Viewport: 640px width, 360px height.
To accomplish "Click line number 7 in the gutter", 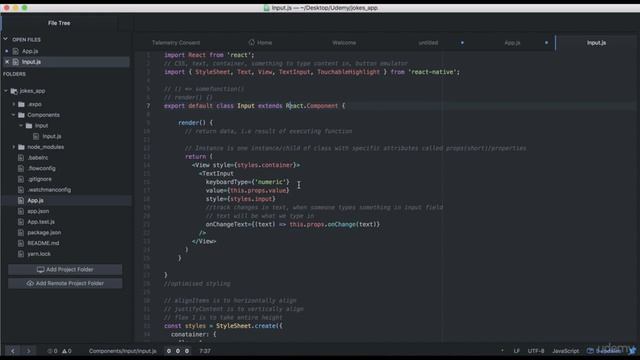I will click(148, 106).
